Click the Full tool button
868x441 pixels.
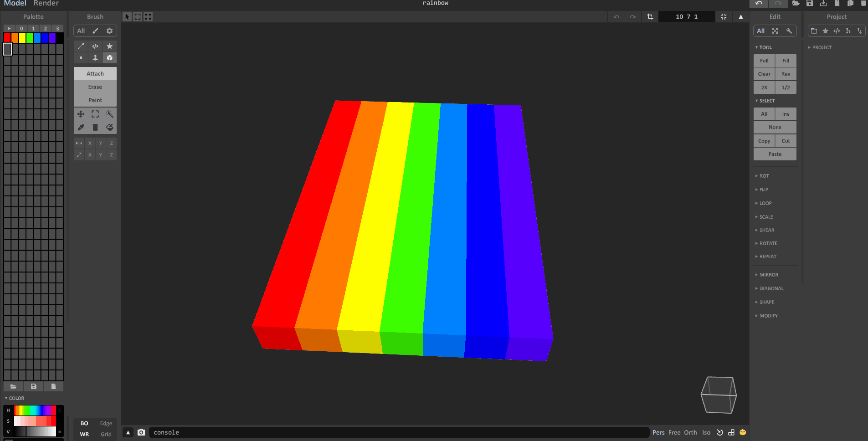[x=764, y=61]
